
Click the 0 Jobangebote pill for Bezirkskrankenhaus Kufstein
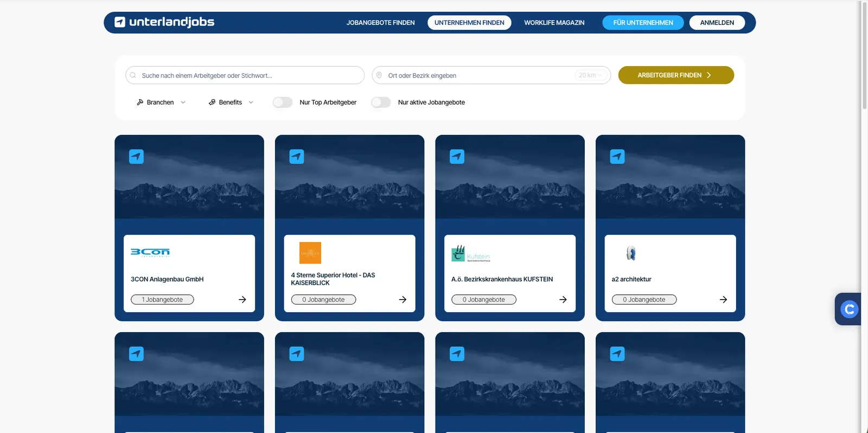(x=484, y=300)
